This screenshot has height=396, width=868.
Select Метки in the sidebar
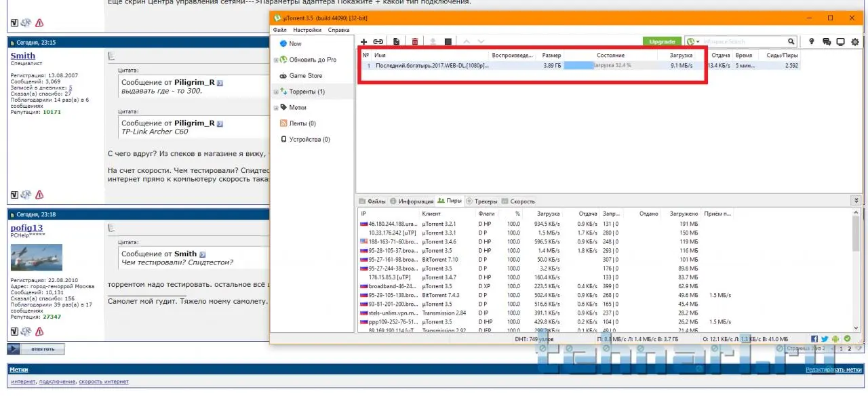(x=298, y=107)
